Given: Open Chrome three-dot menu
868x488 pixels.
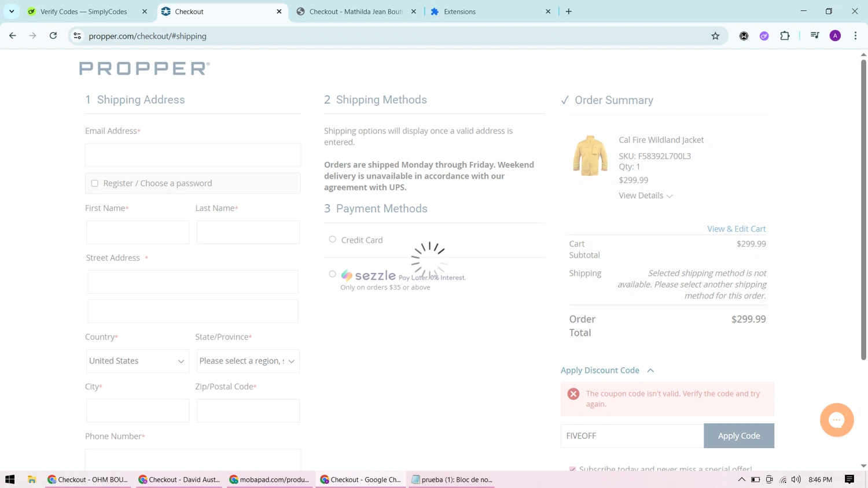Looking at the screenshot, I should (855, 36).
